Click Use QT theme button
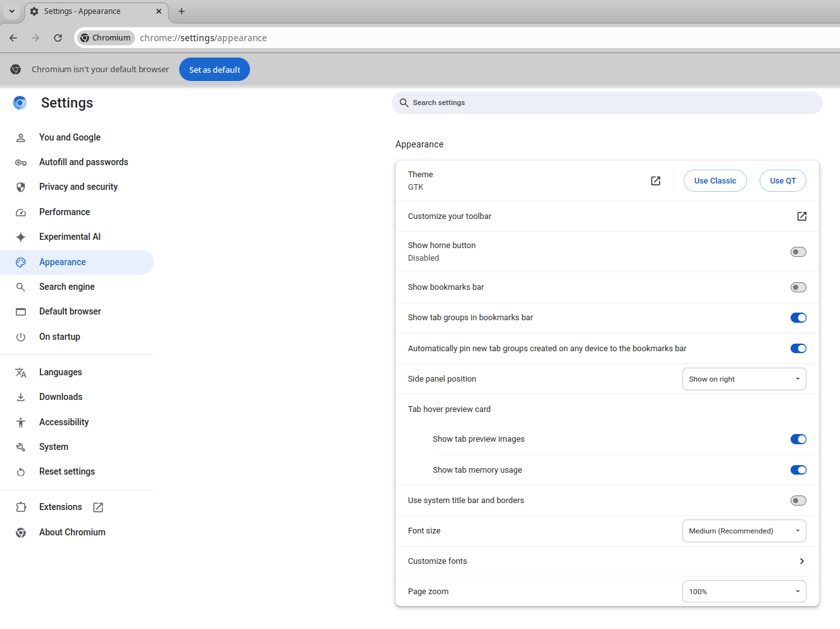The height and width of the screenshot is (629, 840). click(x=783, y=181)
